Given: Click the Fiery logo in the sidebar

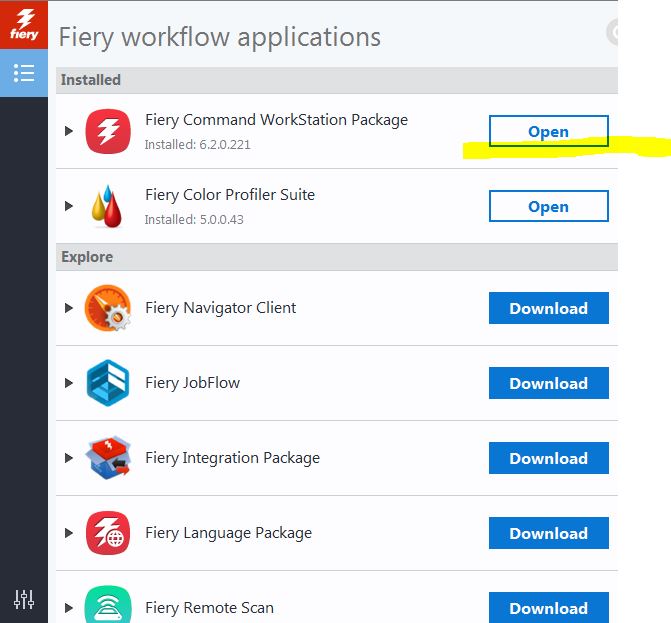Looking at the screenshot, I should pos(24,25).
